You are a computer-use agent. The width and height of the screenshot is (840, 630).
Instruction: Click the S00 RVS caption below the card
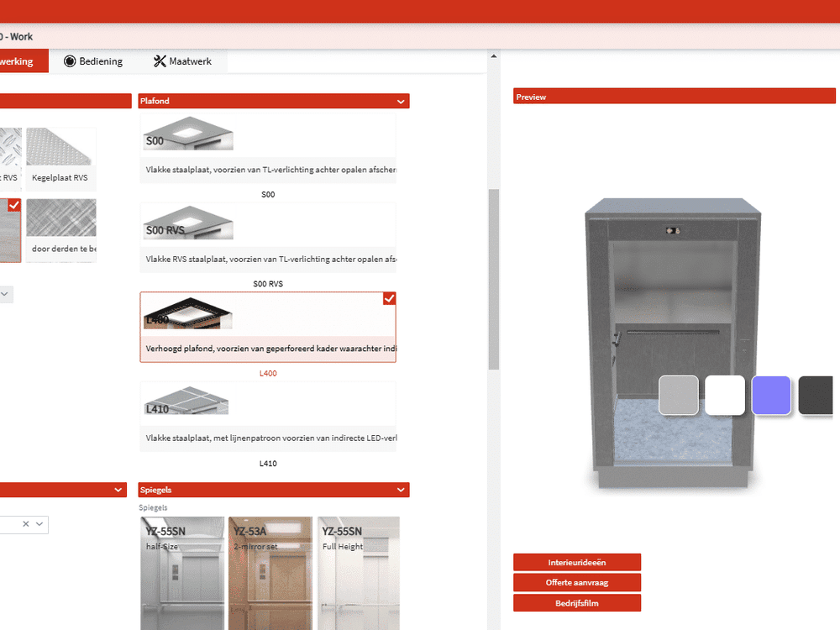point(268,284)
